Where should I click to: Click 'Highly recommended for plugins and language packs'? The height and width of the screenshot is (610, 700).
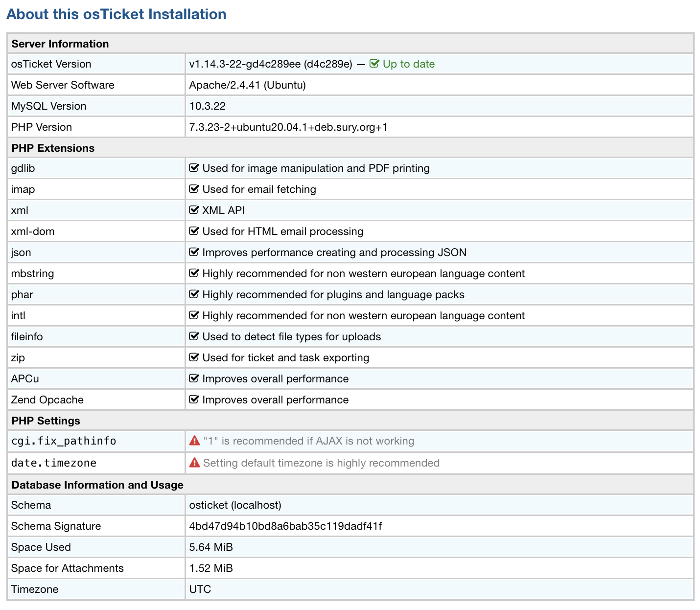(333, 295)
